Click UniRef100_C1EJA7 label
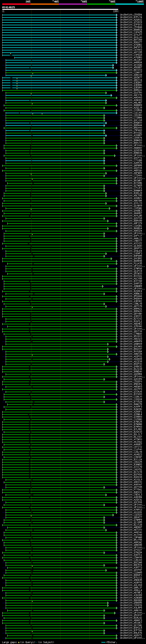 click(x=131, y=113)
